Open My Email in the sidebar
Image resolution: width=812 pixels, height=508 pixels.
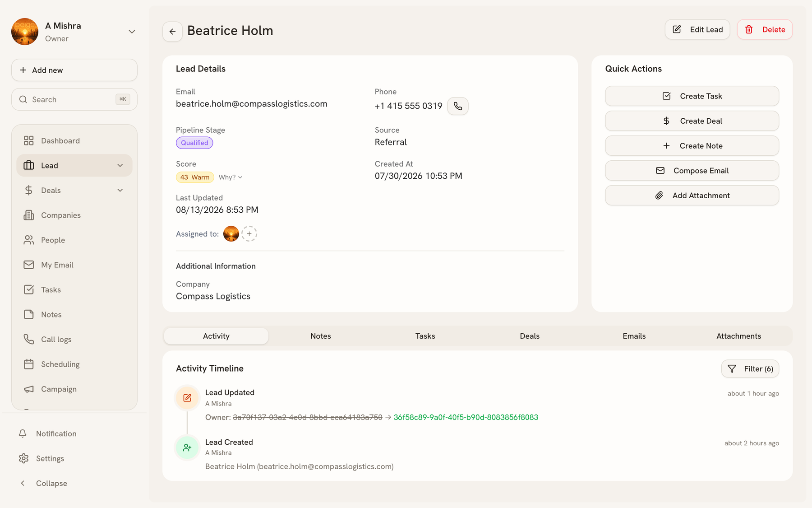click(x=74, y=265)
